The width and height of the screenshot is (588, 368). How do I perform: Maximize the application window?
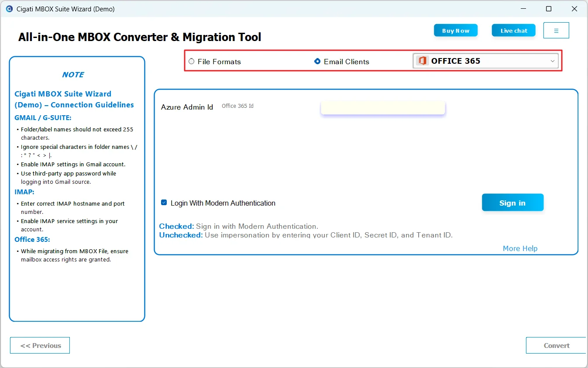(549, 9)
